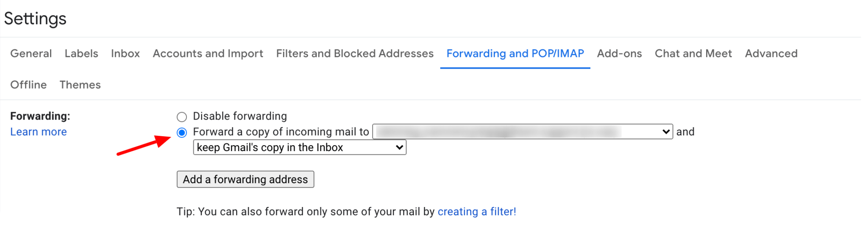Open the Labels tab

pos(81,53)
